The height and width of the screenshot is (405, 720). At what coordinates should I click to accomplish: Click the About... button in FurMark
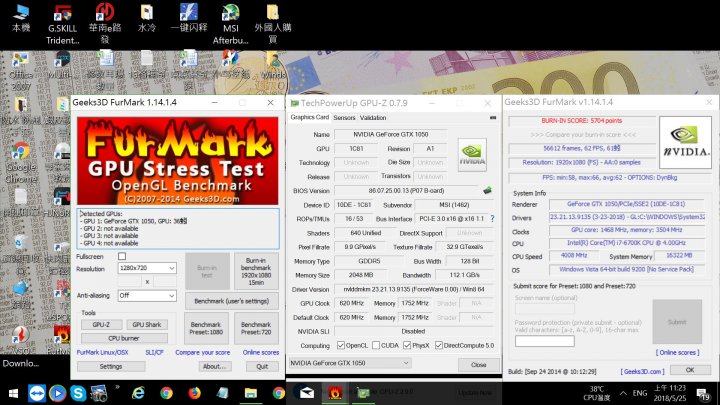click(214, 366)
